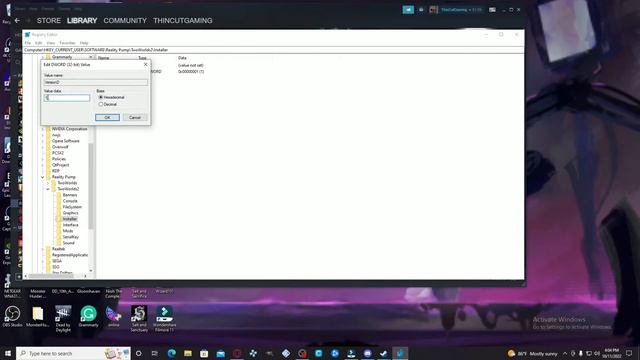The image size is (640, 360).
Task: Open the notification center icon
Action: click(629, 353)
